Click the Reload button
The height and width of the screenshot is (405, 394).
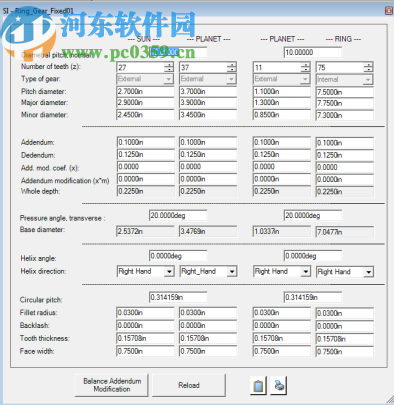click(x=189, y=385)
